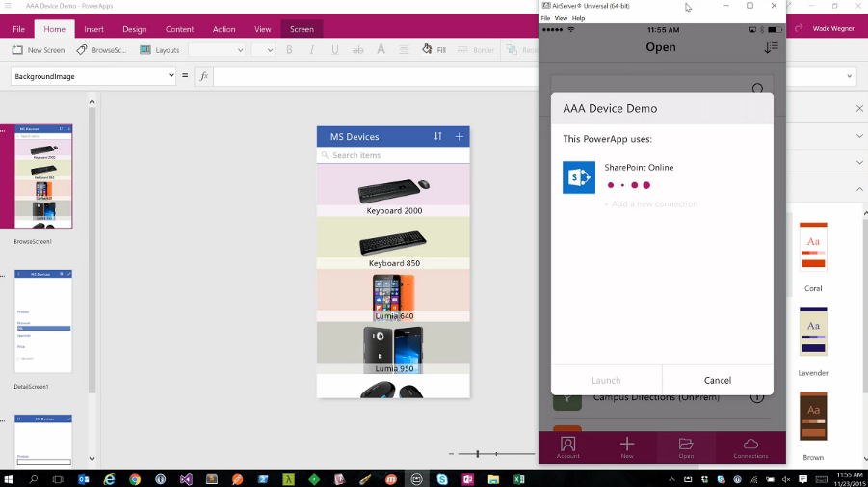Click the sort list icon beside Open title
868x487 pixels.
771,47
